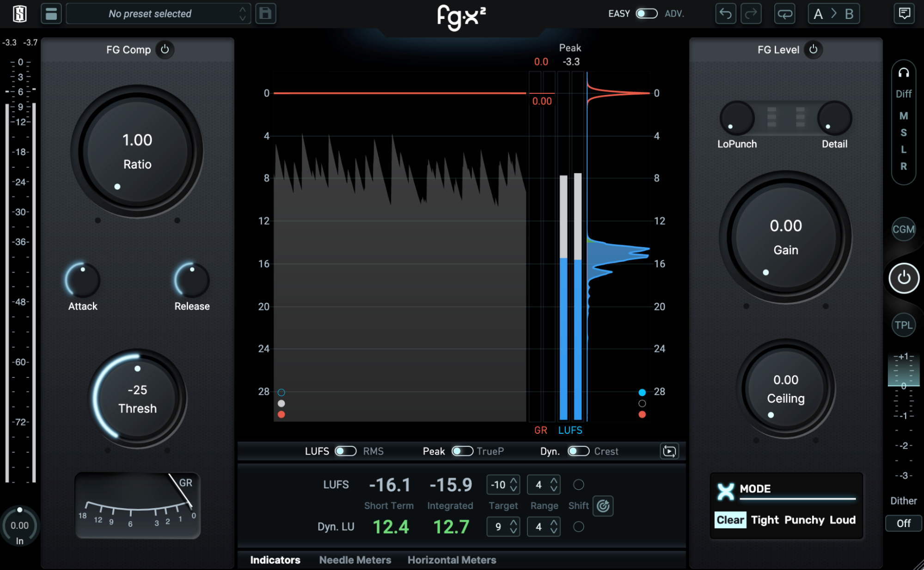Click the headphones monitor icon
This screenshot has height=570, width=924.
(904, 73)
